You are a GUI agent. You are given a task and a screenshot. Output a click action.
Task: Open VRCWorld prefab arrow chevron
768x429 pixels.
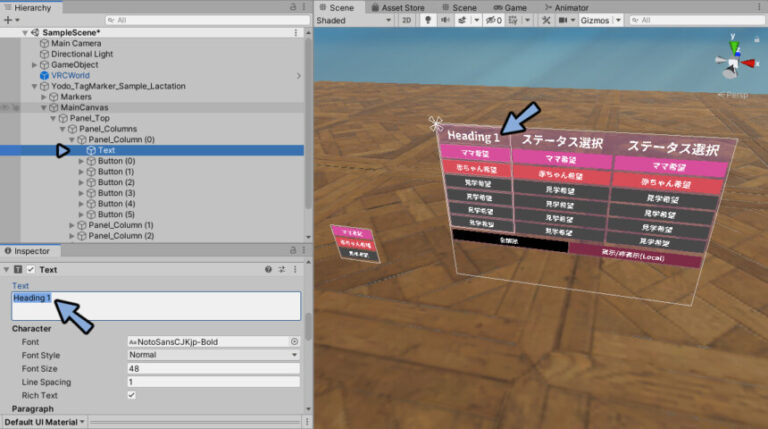pos(299,76)
